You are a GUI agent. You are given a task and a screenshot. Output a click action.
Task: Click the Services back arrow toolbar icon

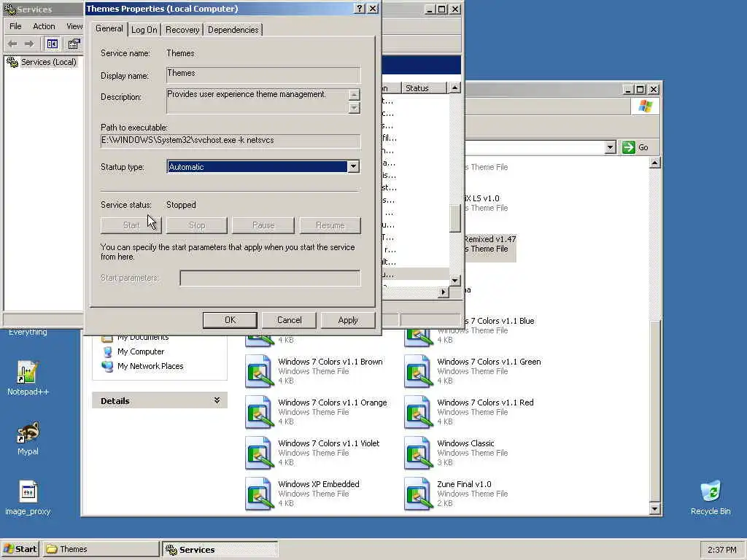click(x=12, y=44)
